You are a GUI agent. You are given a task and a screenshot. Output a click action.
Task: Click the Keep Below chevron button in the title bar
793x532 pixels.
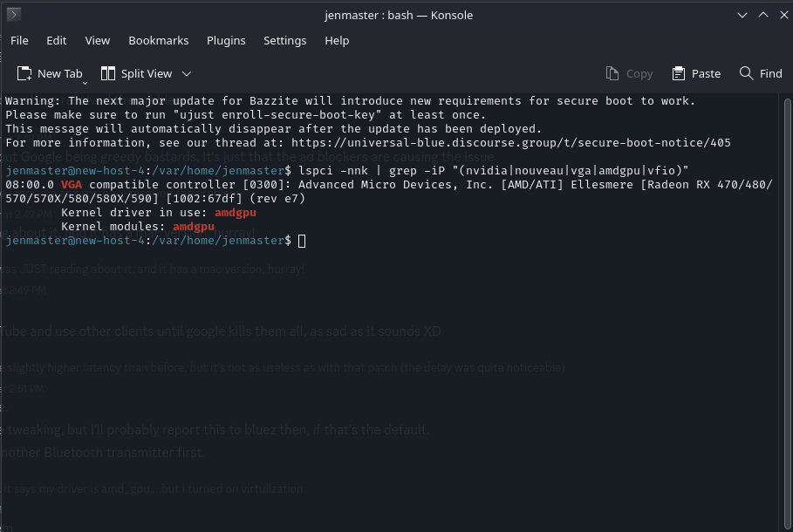click(x=742, y=15)
